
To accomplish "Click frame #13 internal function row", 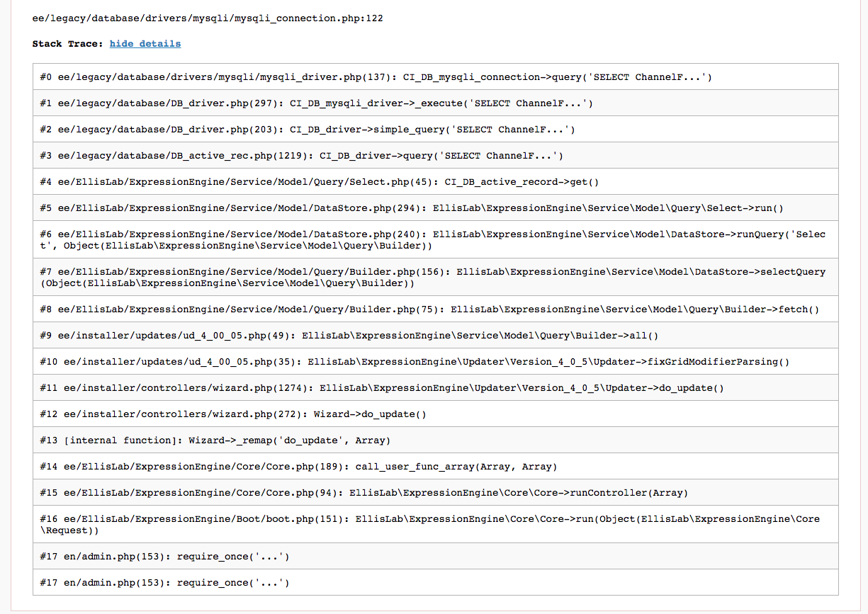I will pos(215,440).
